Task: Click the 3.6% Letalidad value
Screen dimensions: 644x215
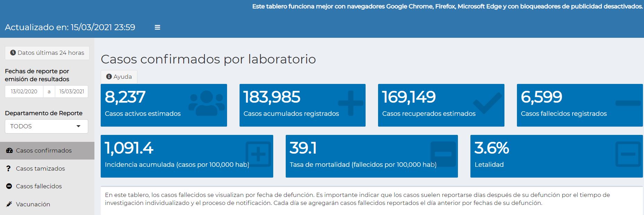Action: pyautogui.click(x=492, y=148)
